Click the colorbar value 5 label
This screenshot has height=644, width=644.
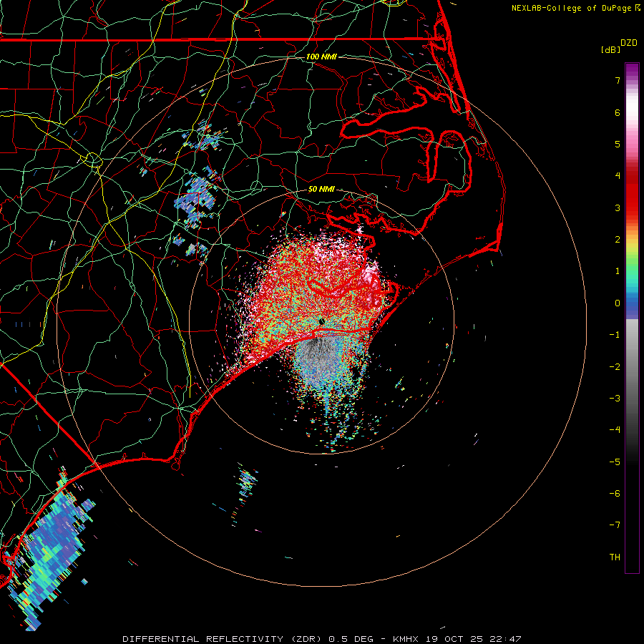(x=618, y=144)
